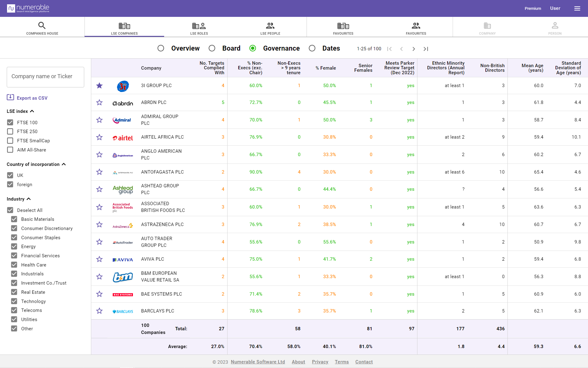Screen dimensions: 588x368
Task: Click the User account button
Action: 555,8
